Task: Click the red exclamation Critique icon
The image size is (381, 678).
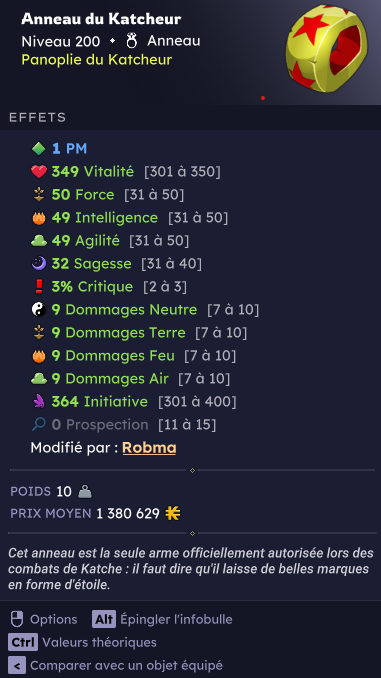Action: tap(38, 287)
